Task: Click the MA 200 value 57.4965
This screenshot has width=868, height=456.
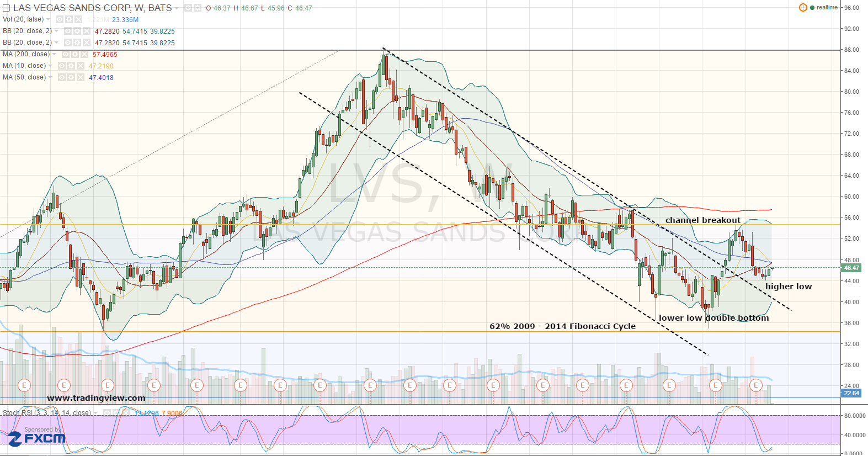Action: (x=105, y=55)
